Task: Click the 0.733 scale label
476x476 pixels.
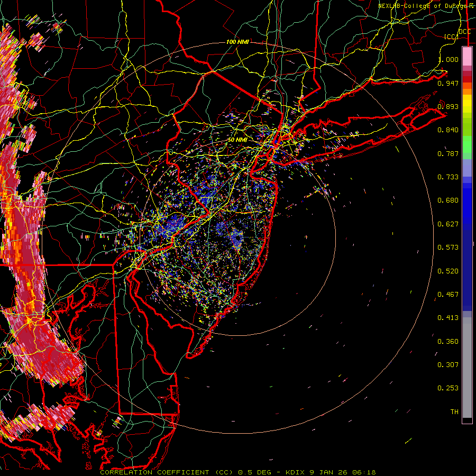Action: pos(448,177)
